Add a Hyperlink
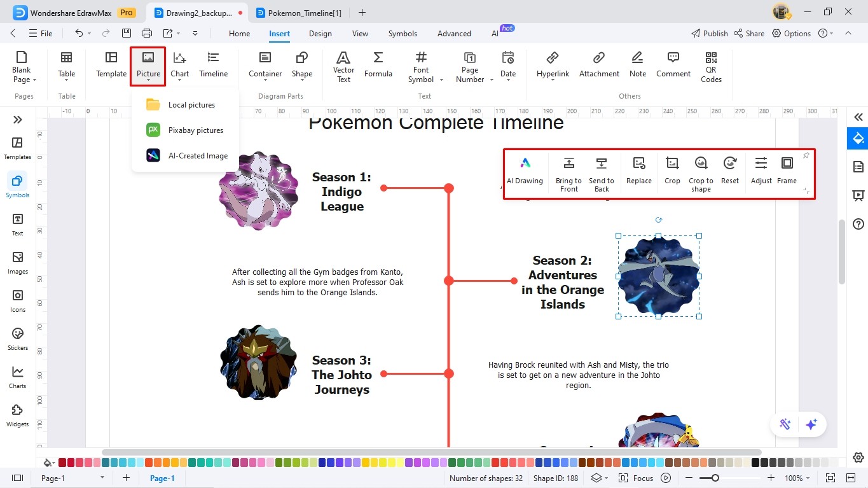868x488 pixels. [x=553, y=66]
